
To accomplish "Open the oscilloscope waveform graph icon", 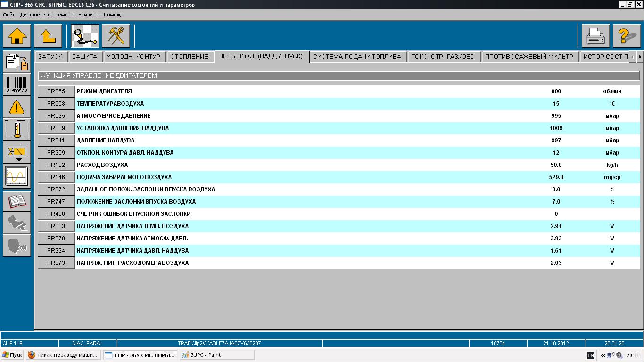I will click(x=17, y=176).
